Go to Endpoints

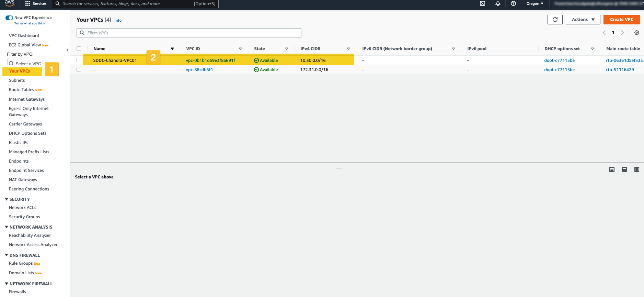click(19, 161)
